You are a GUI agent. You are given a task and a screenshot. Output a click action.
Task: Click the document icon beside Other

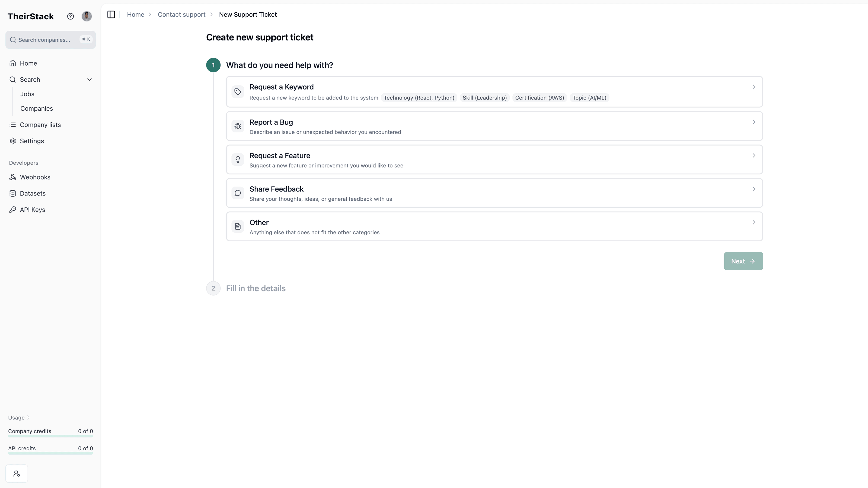click(x=238, y=226)
